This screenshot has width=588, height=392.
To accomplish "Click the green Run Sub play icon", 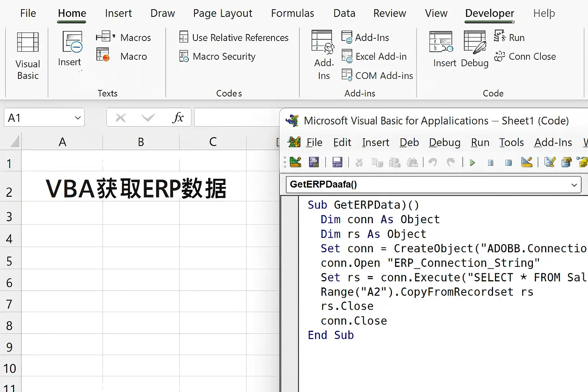I will click(472, 163).
